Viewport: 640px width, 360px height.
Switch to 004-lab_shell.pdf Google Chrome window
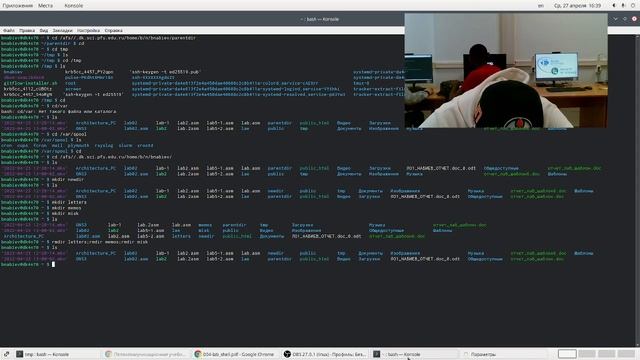click(235, 354)
